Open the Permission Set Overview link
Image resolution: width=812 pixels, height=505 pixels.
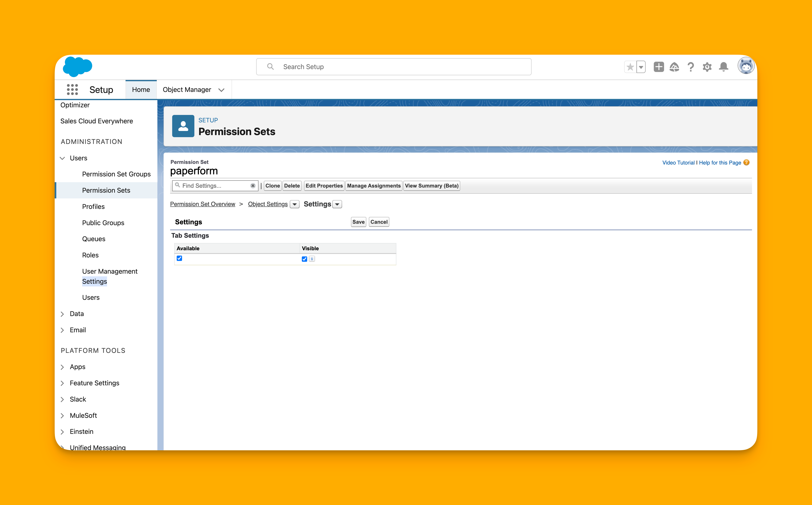(203, 204)
